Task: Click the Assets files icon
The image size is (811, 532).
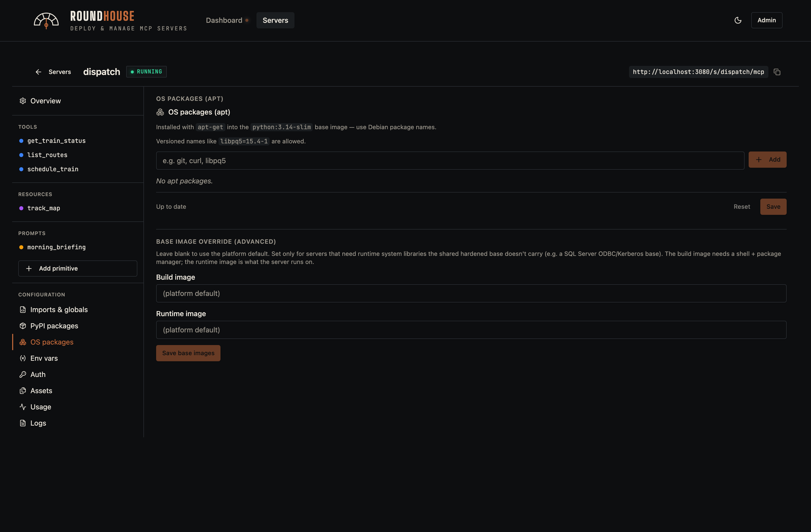Action: coord(23,391)
